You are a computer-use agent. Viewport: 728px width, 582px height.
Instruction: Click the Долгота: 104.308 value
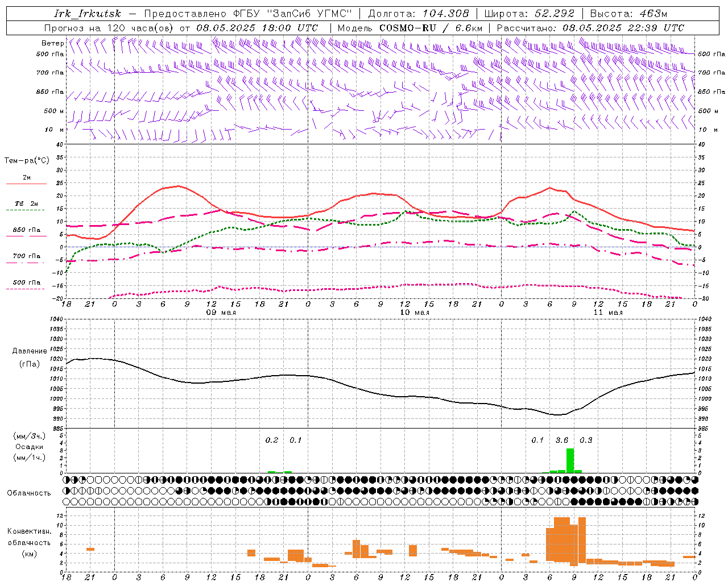[x=419, y=14]
